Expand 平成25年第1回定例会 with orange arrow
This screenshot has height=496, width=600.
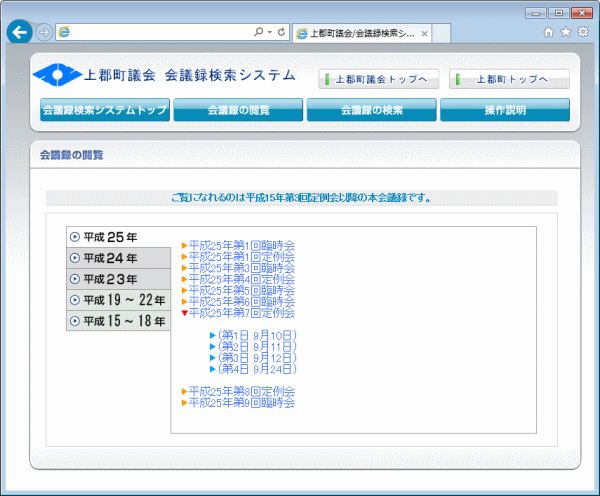pos(184,256)
